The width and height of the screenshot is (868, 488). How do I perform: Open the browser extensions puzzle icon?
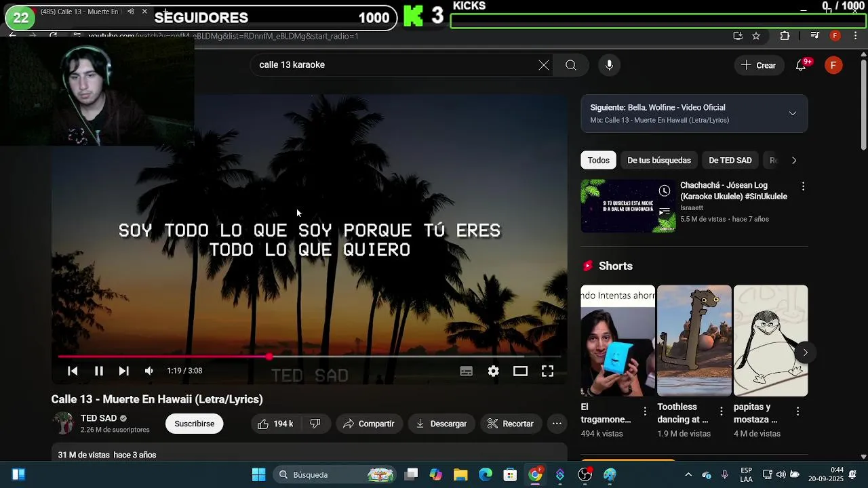pyautogui.click(x=785, y=36)
